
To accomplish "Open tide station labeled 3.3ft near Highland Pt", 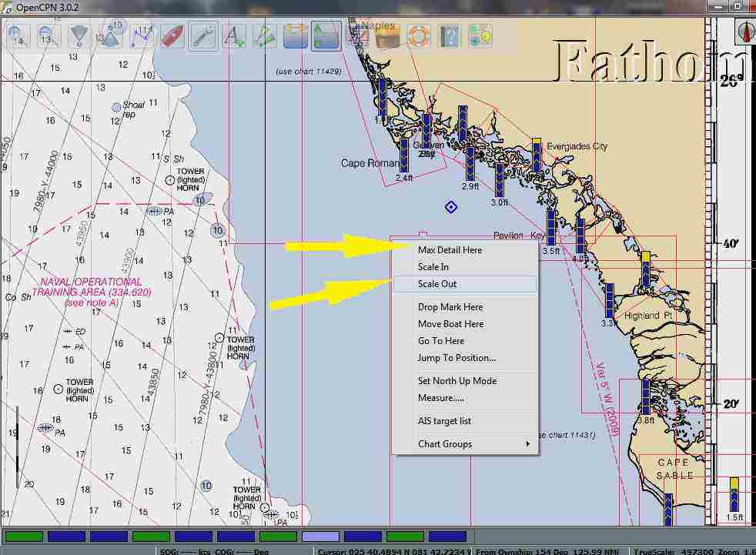I will (610, 300).
